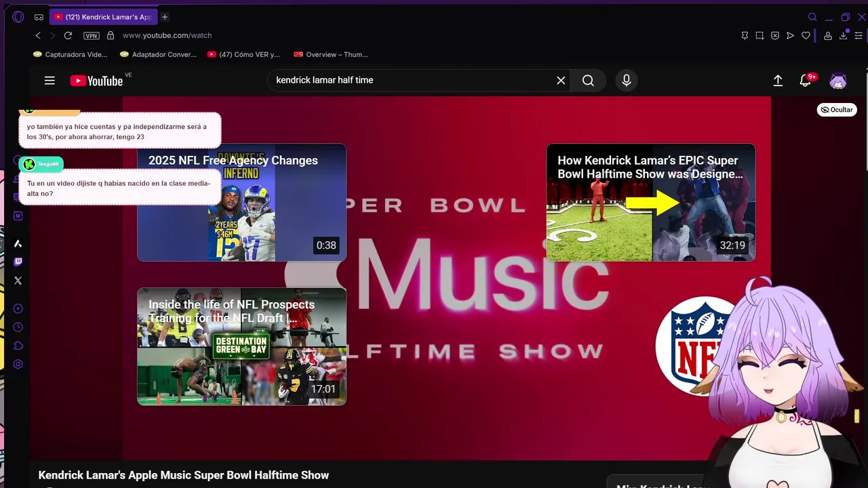Toggle the VPN badge in address bar
The height and width of the screenshot is (488, 868).
(x=91, y=35)
